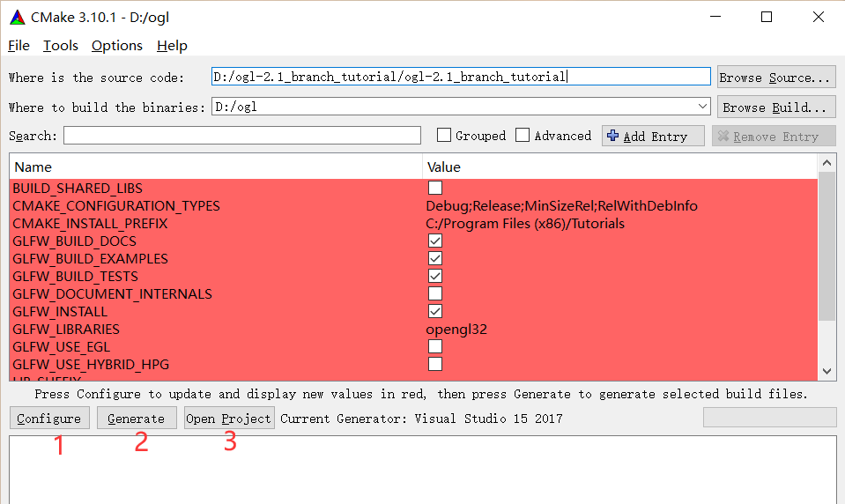Click the Value column header

pyautogui.click(x=619, y=167)
